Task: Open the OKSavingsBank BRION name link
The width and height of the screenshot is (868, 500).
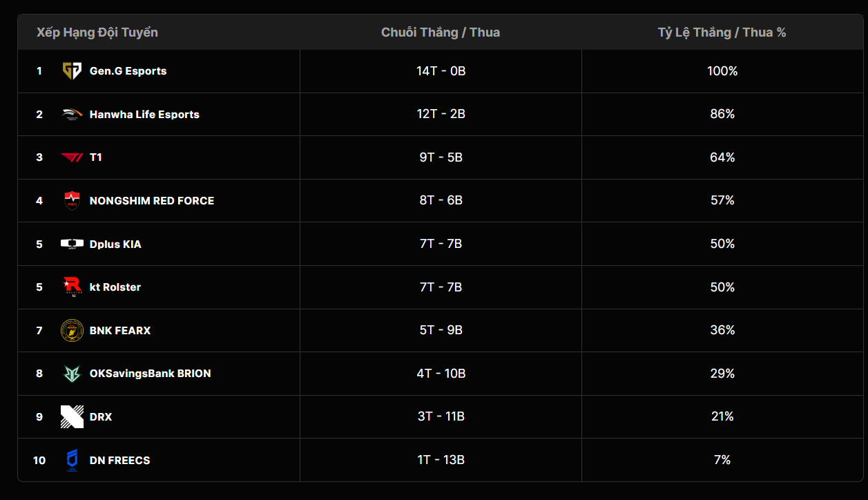Action: (x=150, y=374)
